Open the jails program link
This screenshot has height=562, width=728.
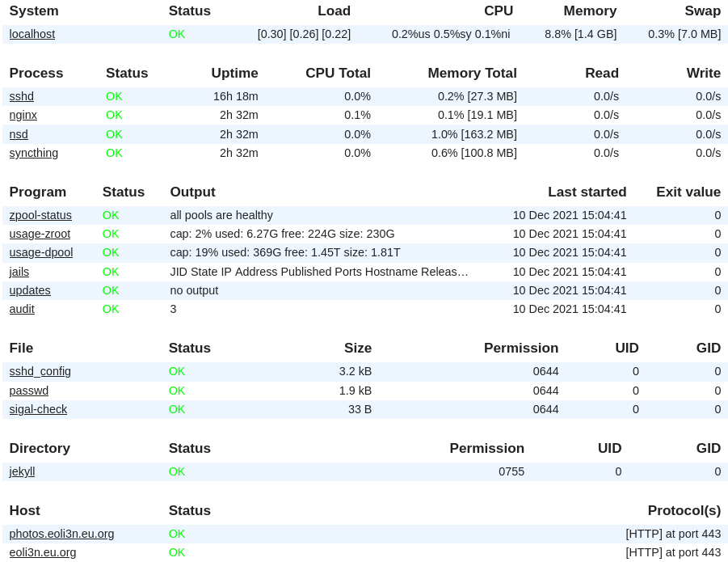[x=19, y=272]
